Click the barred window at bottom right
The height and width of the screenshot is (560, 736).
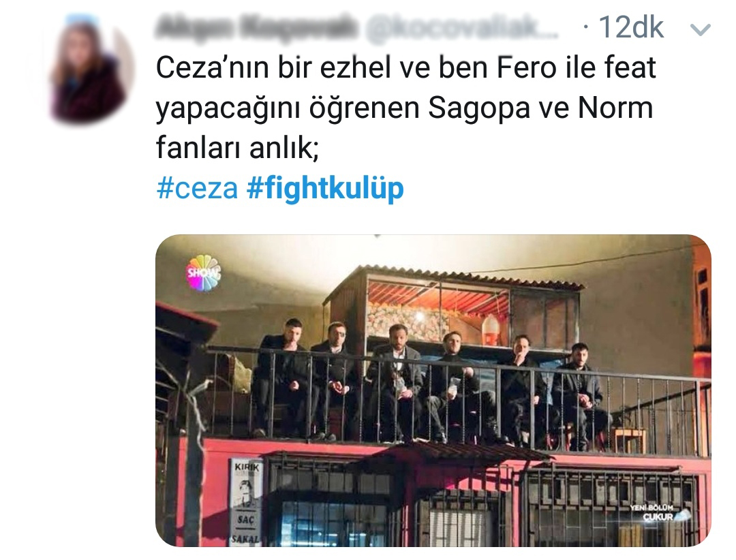(x=610, y=508)
